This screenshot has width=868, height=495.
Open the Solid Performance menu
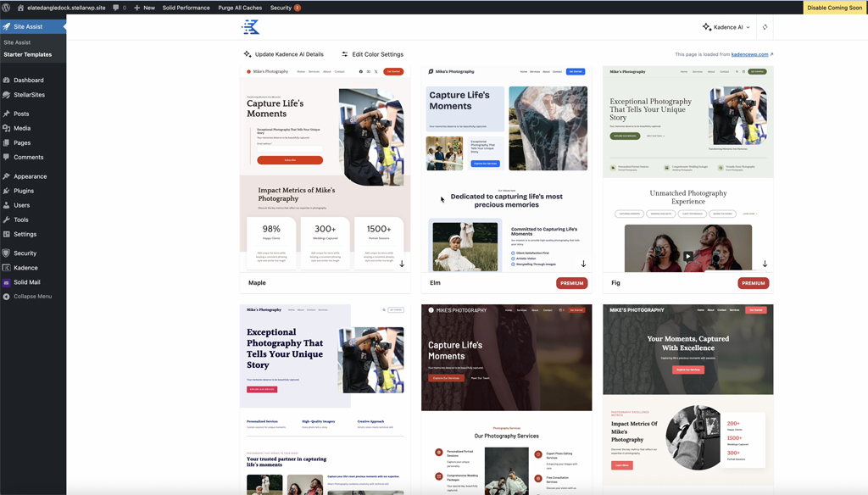click(x=186, y=8)
